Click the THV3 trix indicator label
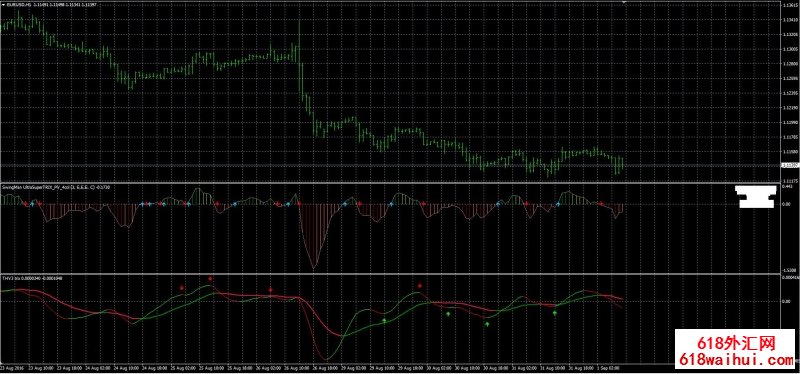The height and width of the screenshot is (374, 800). [33, 278]
